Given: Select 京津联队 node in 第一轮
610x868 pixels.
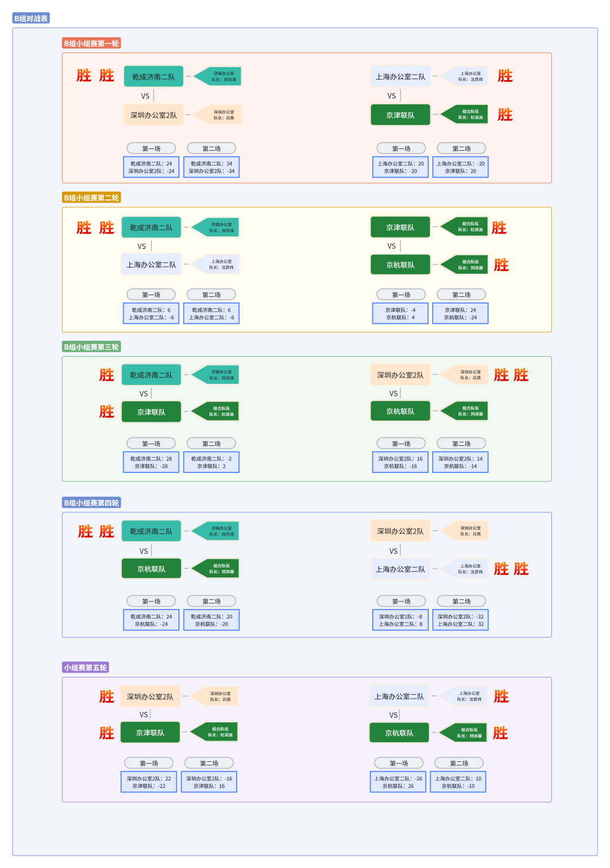Looking at the screenshot, I should (400, 115).
